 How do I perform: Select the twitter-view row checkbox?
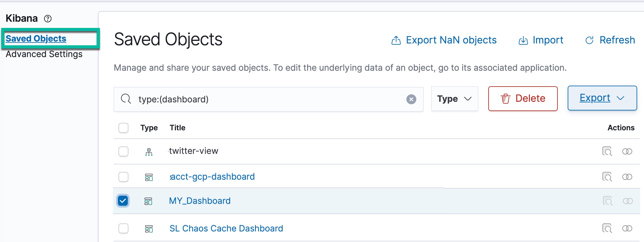coord(123,151)
